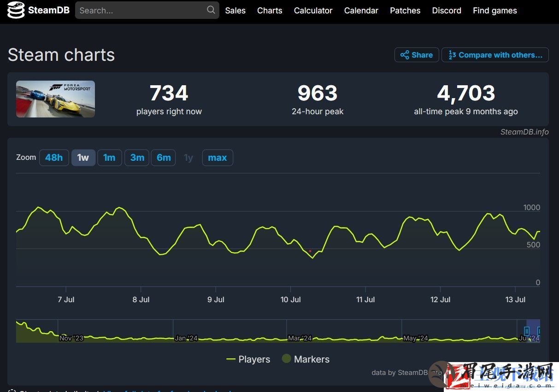Click the SteamDB.info credit text
The image size is (559, 392).
click(x=524, y=132)
